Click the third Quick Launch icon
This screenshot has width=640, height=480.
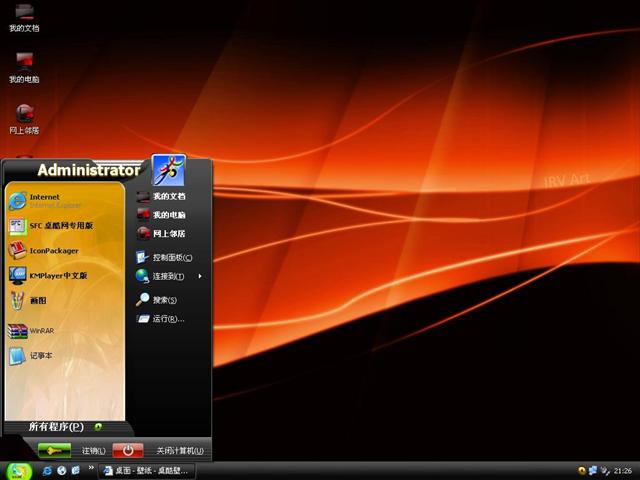(76, 471)
